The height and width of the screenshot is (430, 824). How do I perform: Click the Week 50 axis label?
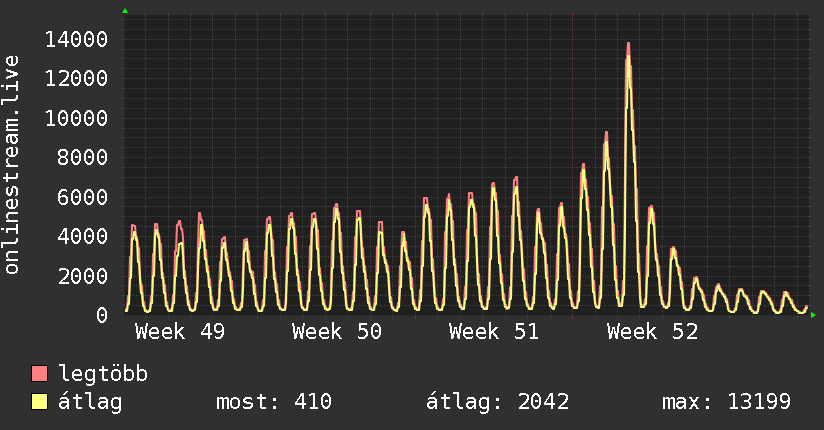(337, 332)
